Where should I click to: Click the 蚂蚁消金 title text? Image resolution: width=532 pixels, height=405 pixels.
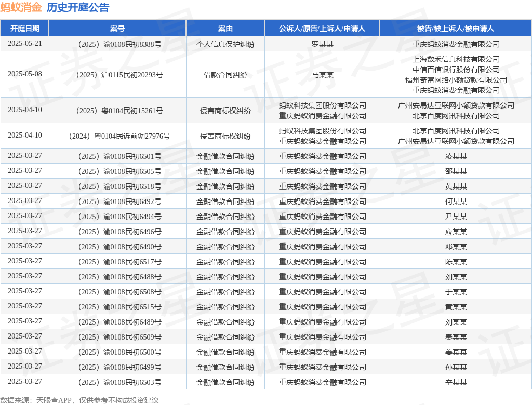[21, 7]
